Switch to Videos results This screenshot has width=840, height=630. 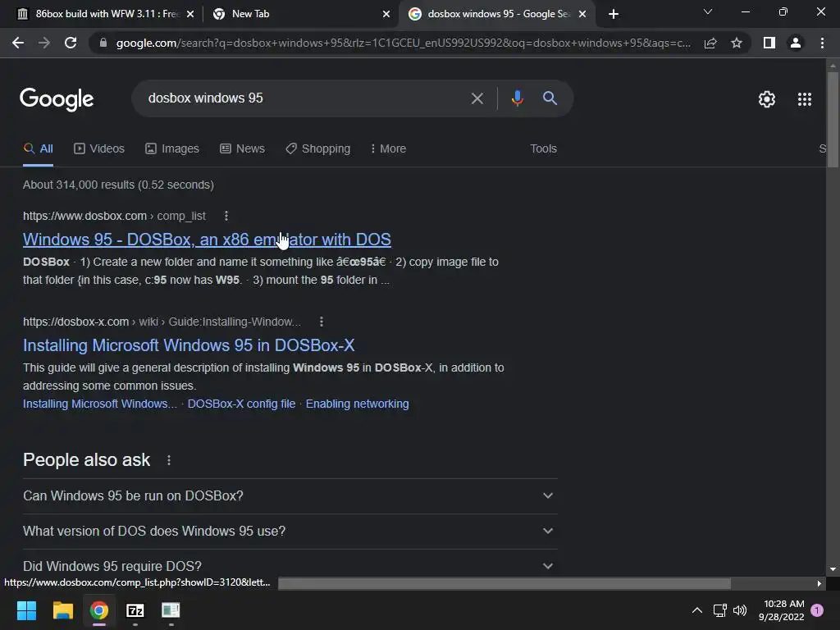(x=99, y=149)
